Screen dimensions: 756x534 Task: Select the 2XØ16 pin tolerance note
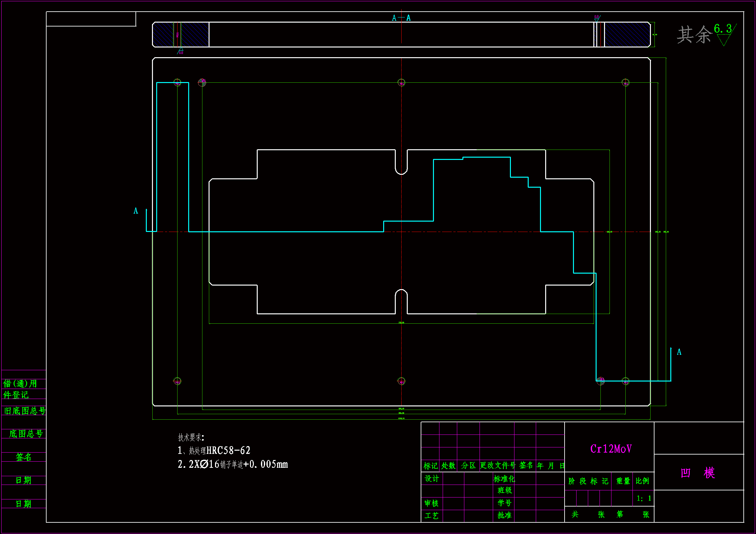click(x=232, y=464)
